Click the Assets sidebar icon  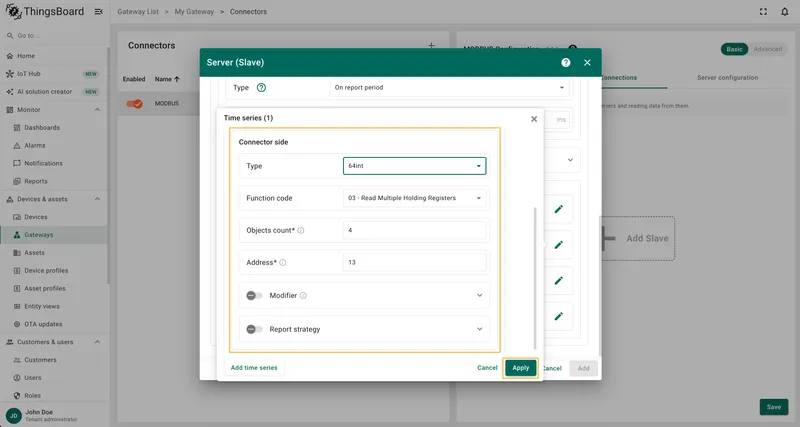tap(17, 253)
